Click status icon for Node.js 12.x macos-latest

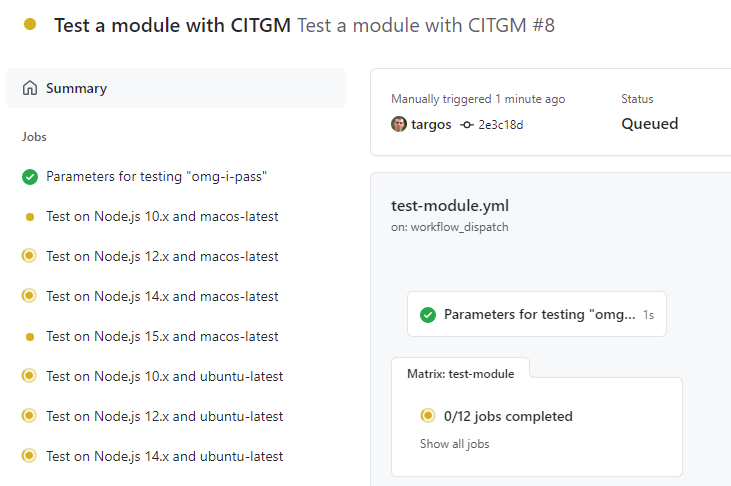(30, 256)
